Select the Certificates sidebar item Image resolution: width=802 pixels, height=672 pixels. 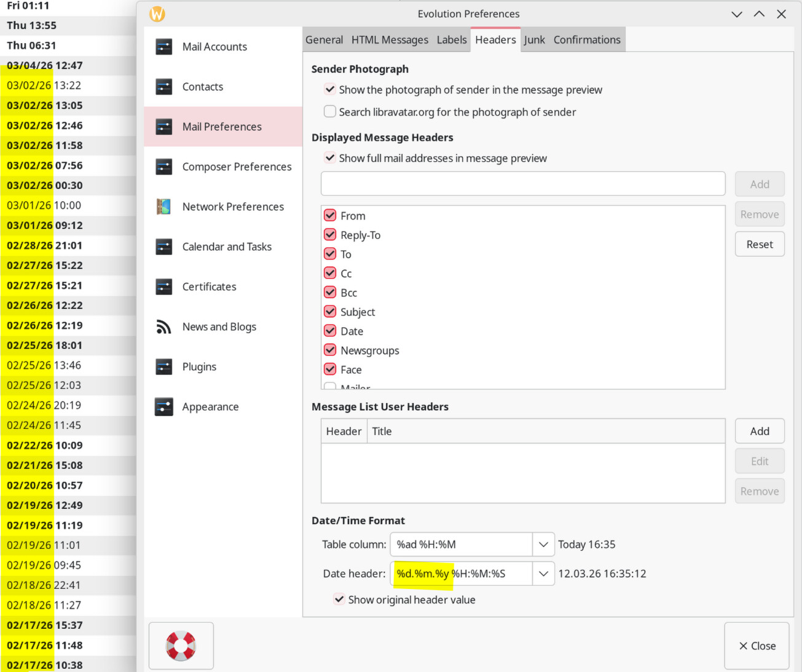pos(209,287)
